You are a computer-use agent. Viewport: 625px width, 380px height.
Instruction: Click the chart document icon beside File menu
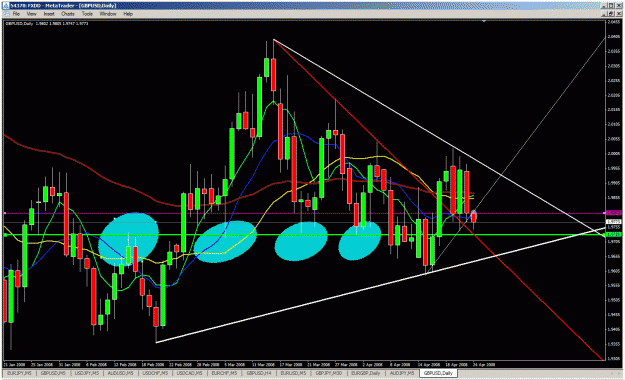[6, 14]
